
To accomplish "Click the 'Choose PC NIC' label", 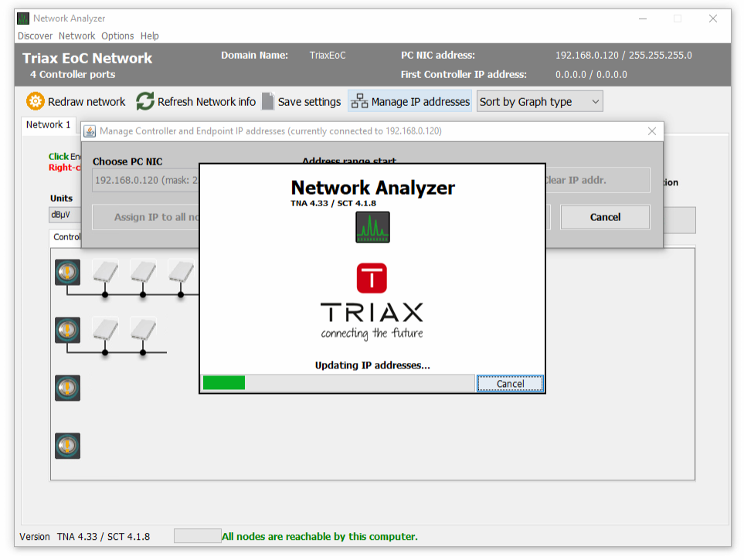I will (x=127, y=162).
